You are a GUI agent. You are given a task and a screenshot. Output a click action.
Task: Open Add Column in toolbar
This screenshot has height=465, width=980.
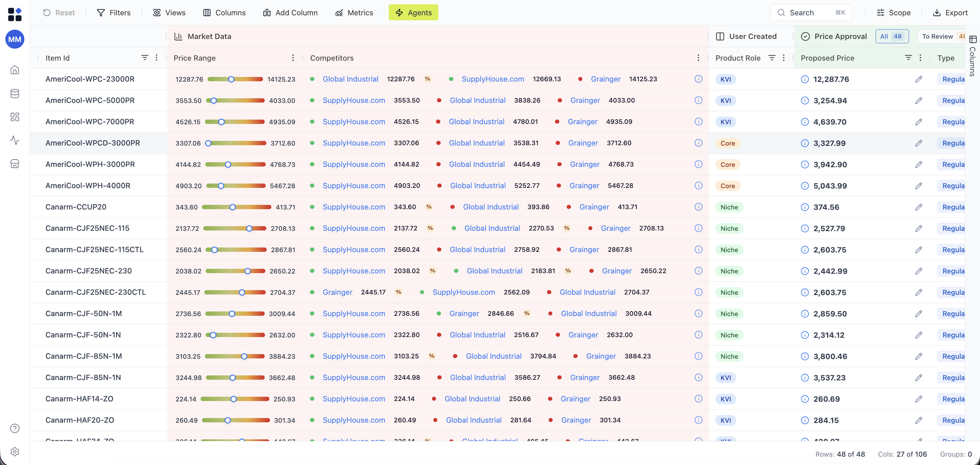290,13
